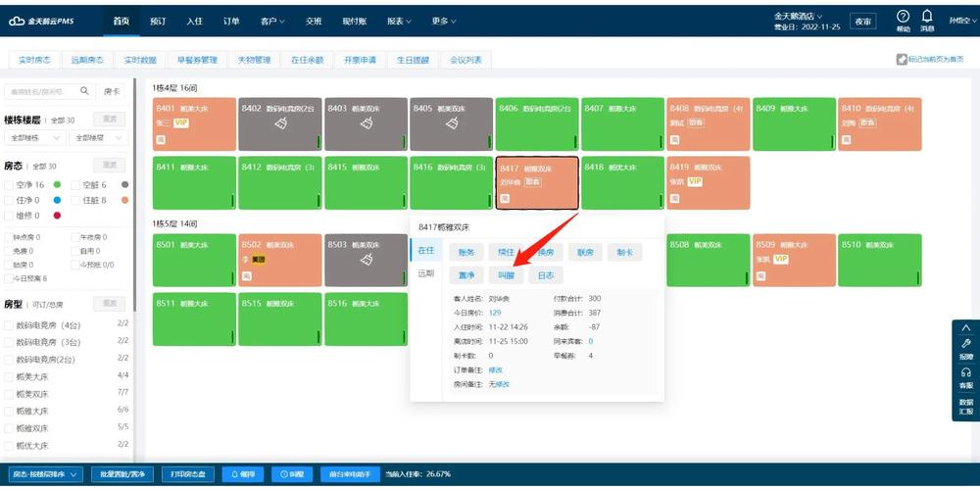Click the small square icon on room 8410
The width and height of the screenshot is (980, 490).
click(x=846, y=140)
